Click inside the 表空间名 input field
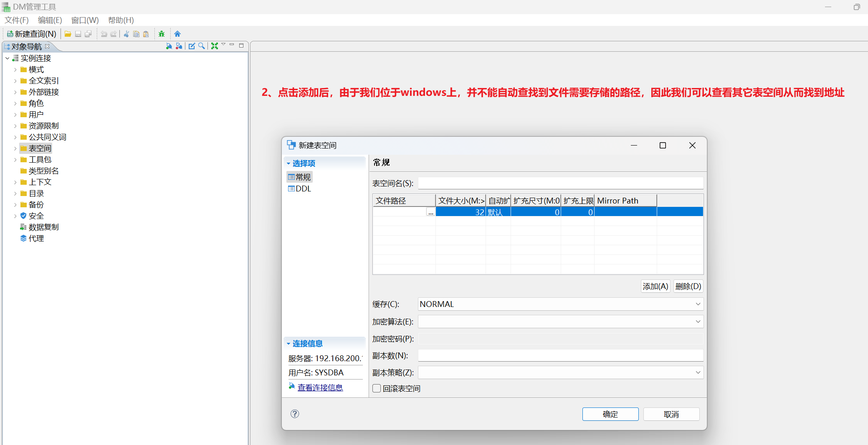The image size is (868, 445). coord(559,183)
